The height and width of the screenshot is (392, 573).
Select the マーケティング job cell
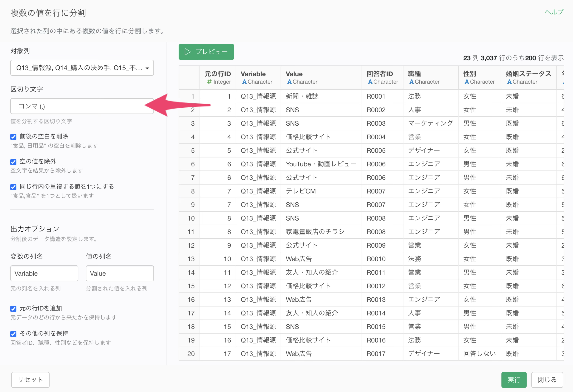point(431,123)
